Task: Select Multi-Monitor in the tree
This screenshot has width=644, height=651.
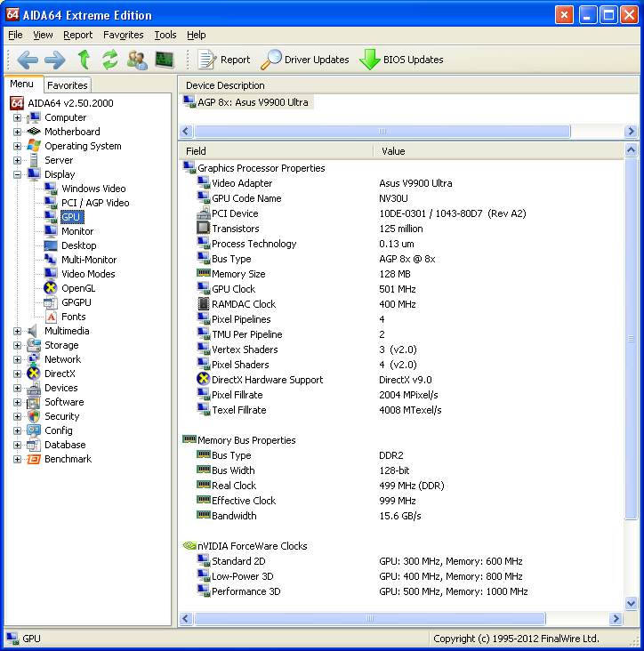Action: 89,260
